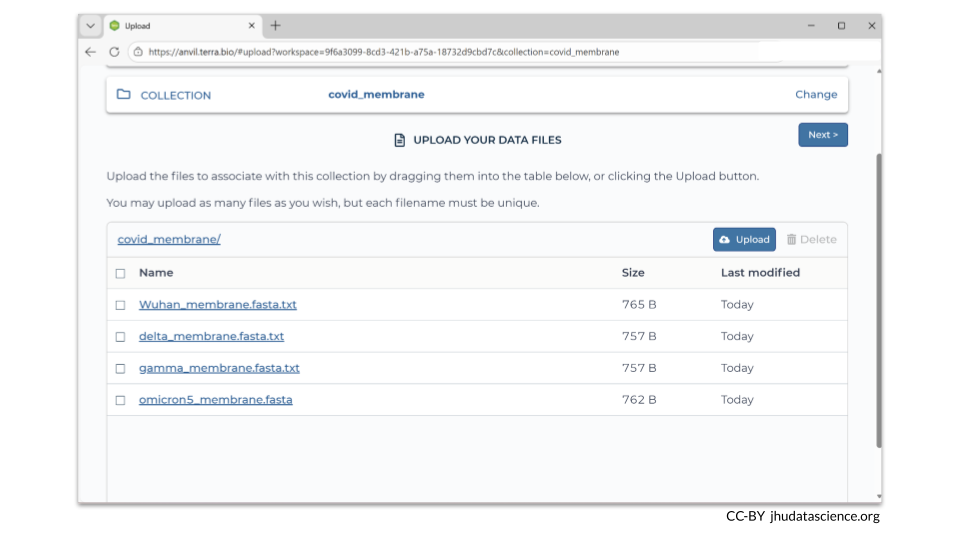Click Today in the omicron5_membrane.fasta row

click(x=737, y=400)
